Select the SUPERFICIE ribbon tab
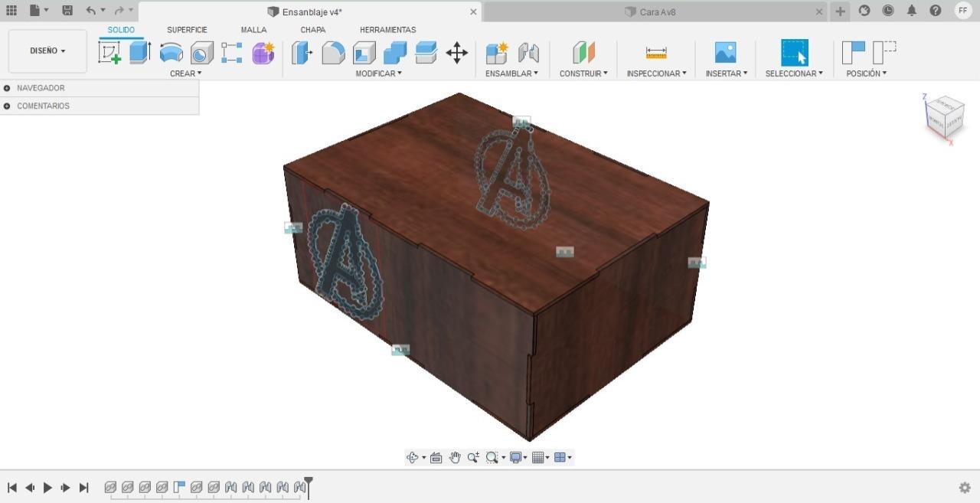This screenshot has width=980, height=503. tap(187, 30)
